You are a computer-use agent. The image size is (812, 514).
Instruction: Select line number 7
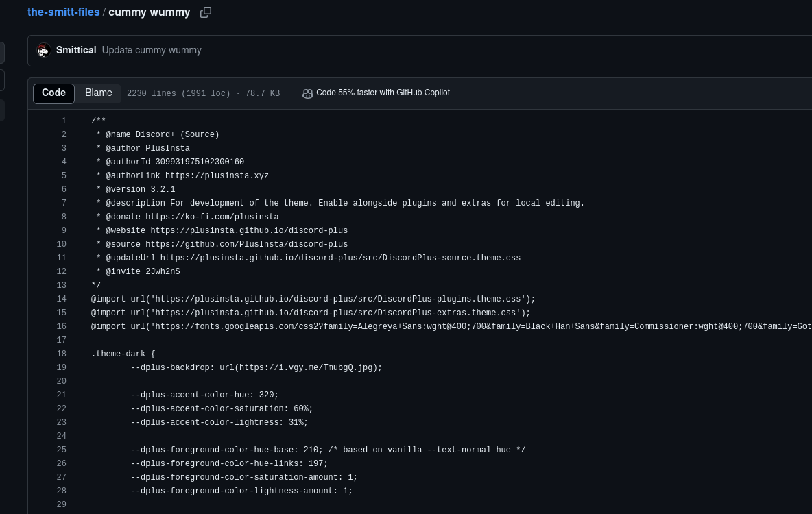[64, 203]
